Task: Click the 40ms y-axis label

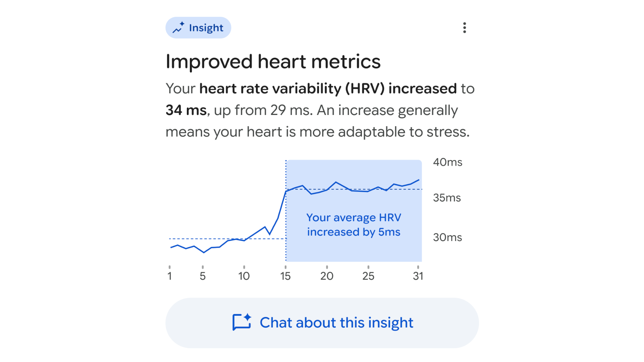Action: (x=447, y=162)
